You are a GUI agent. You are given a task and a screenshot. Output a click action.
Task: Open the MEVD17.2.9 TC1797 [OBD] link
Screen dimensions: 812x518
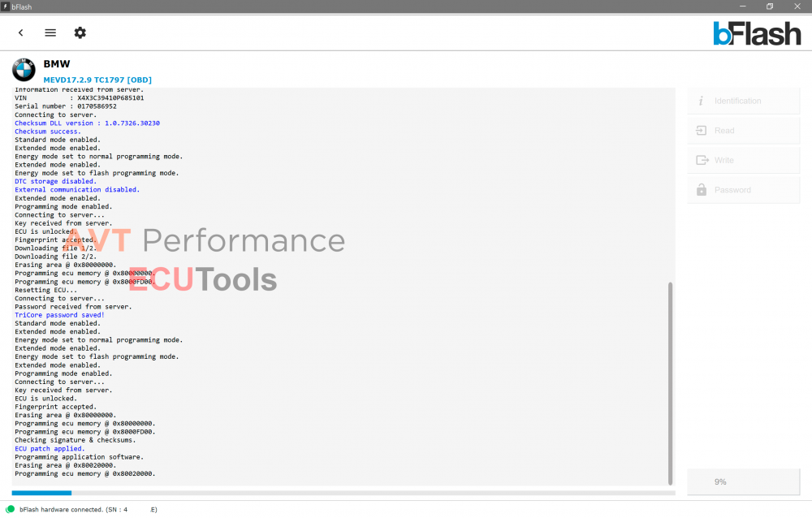97,79
